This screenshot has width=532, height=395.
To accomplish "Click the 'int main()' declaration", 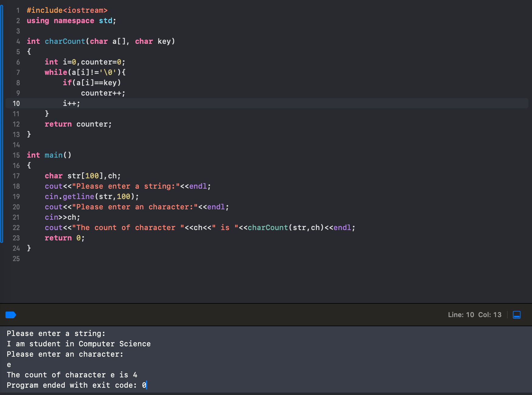I will (x=49, y=155).
